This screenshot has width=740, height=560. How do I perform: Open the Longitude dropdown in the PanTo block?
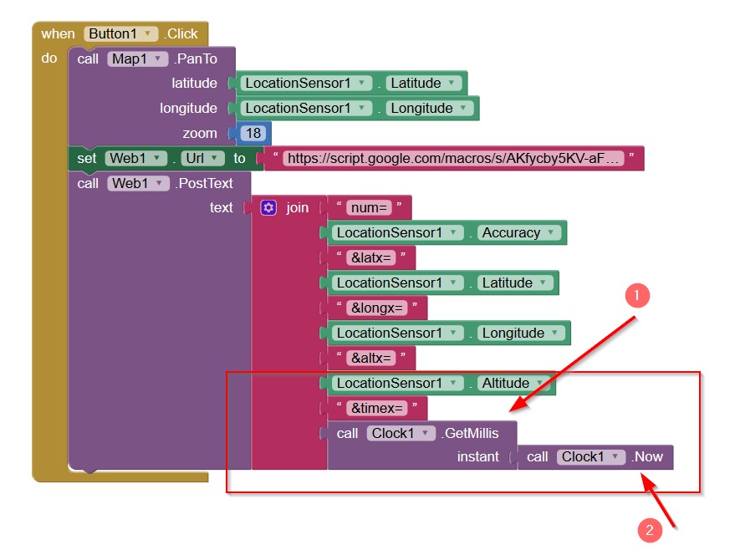click(x=431, y=109)
